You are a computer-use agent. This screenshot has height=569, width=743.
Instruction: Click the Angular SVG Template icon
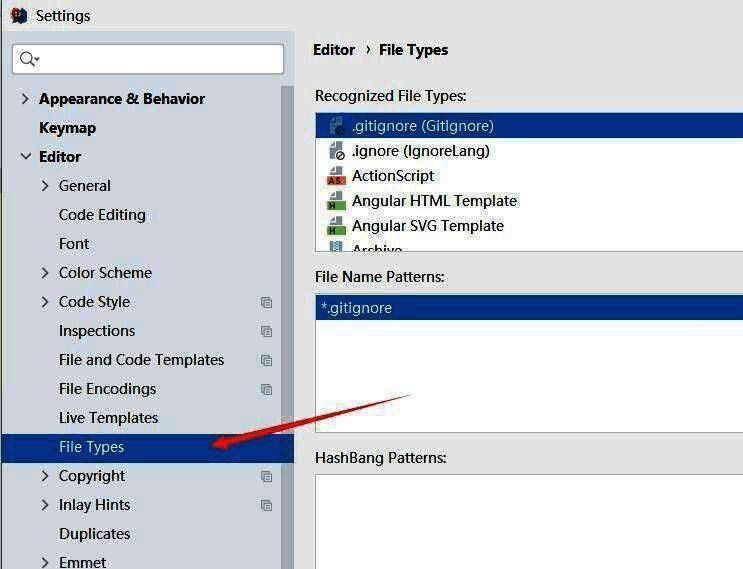(x=336, y=226)
